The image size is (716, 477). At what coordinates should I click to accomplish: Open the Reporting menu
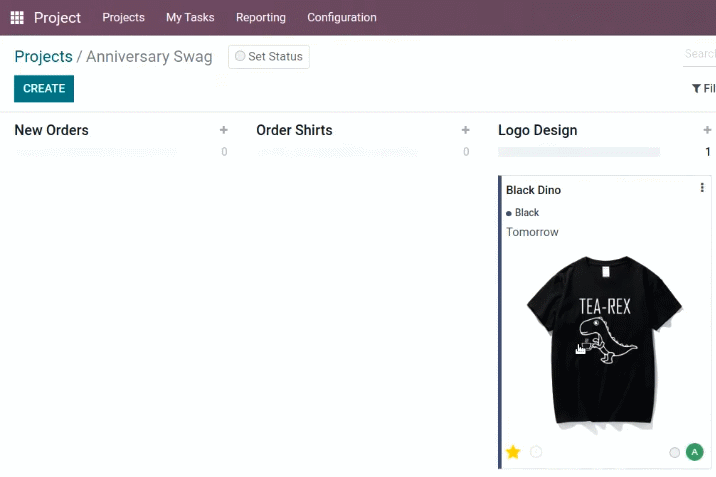click(x=261, y=17)
